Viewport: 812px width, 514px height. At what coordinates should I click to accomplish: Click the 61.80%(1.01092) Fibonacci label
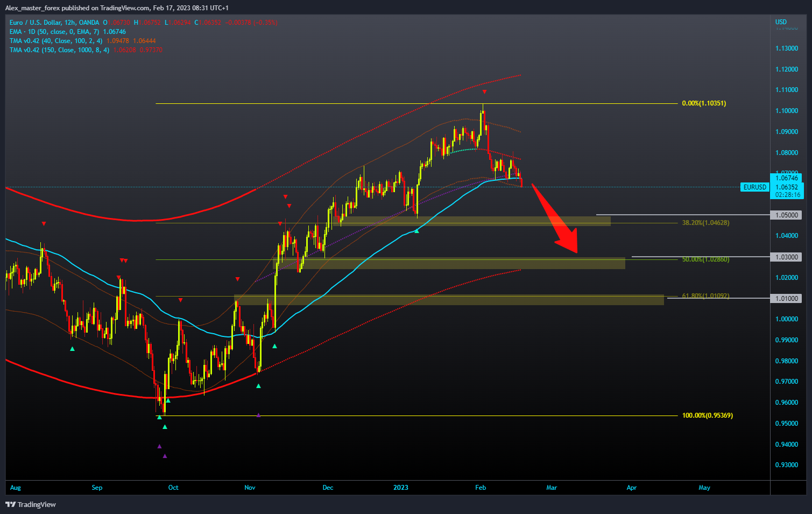(x=705, y=296)
